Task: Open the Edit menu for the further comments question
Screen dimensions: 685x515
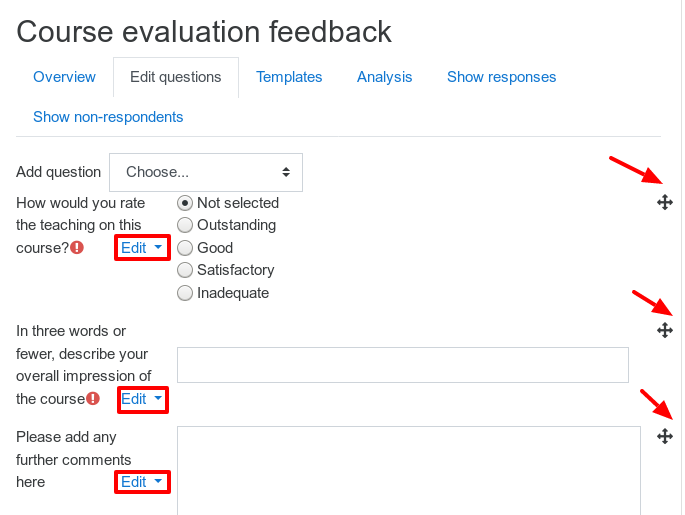Action: 142,482
